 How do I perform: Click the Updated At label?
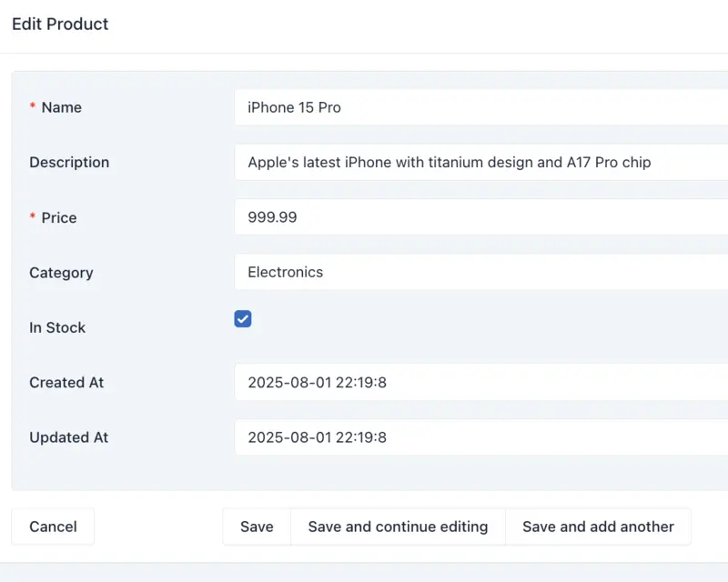coord(69,437)
